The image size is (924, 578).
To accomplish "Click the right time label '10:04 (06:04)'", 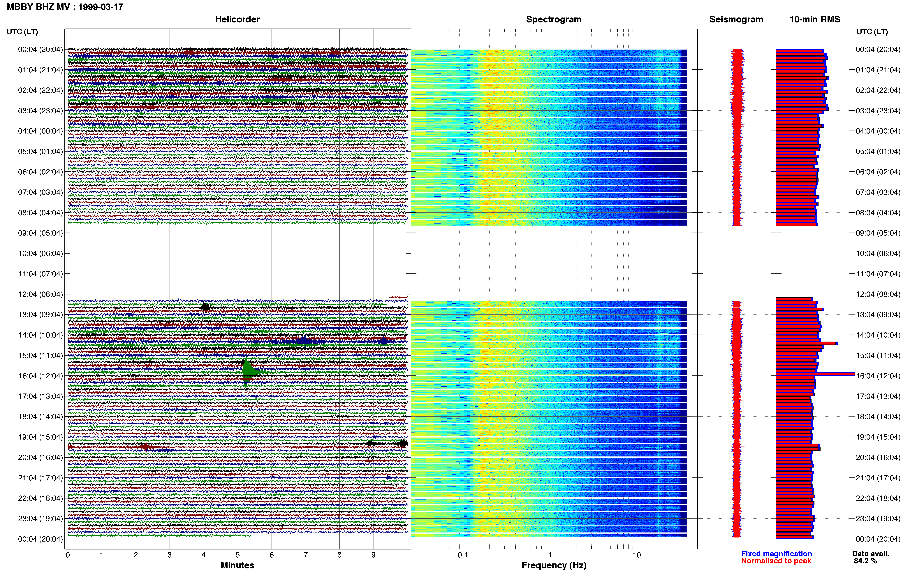I will click(x=878, y=253).
